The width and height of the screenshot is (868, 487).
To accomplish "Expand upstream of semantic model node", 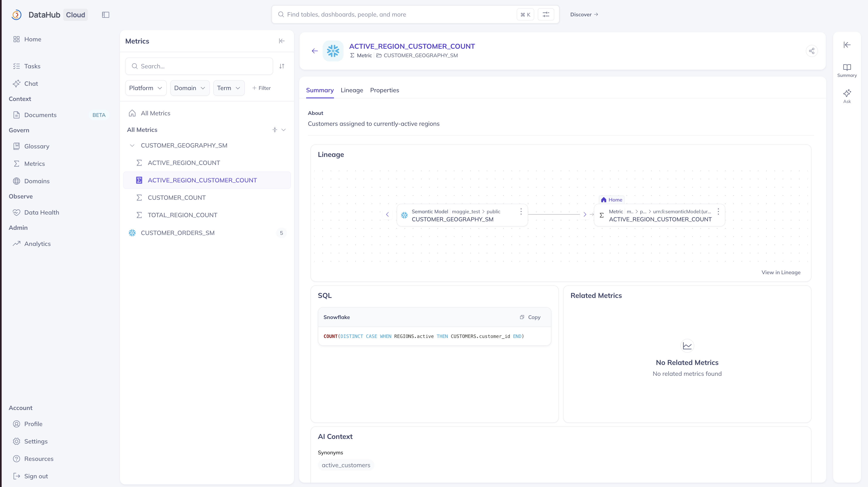I will pos(387,215).
